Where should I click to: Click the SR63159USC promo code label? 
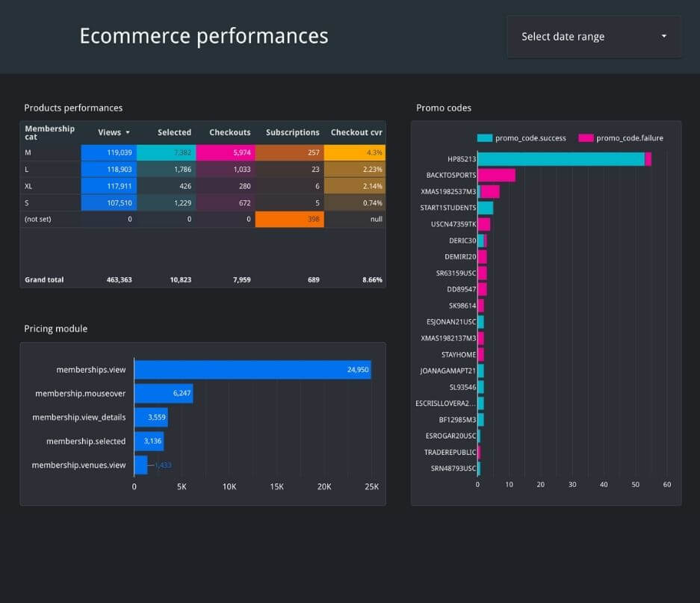(x=456, y=273)
